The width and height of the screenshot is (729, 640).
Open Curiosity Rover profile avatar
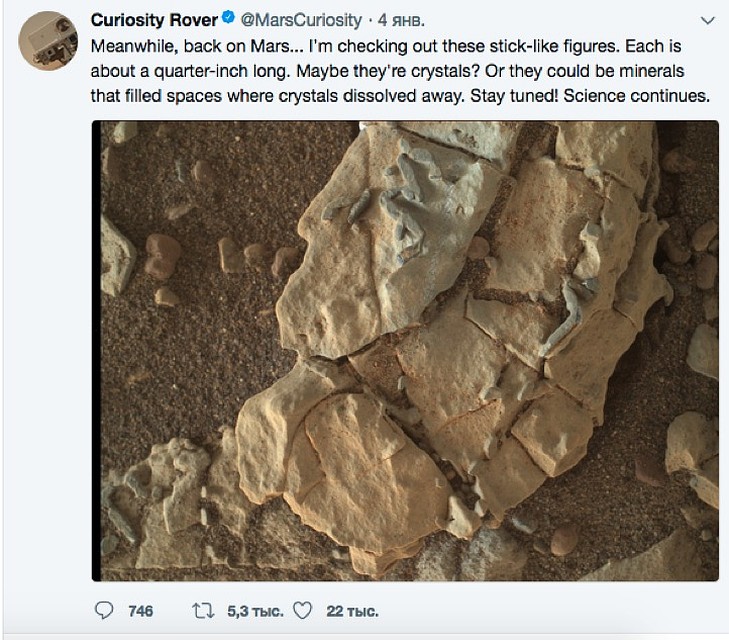(48, 41)
